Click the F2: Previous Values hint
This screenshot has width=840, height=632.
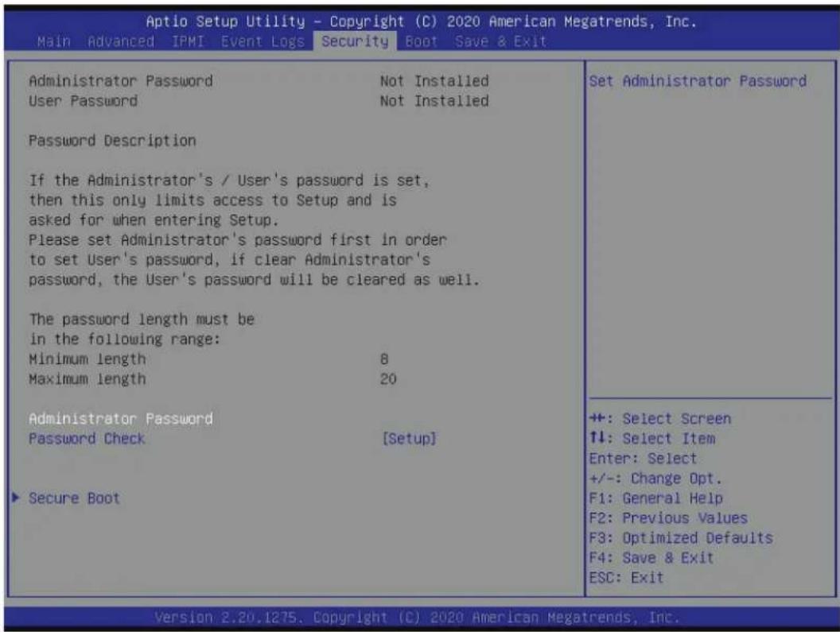(668, 518)
